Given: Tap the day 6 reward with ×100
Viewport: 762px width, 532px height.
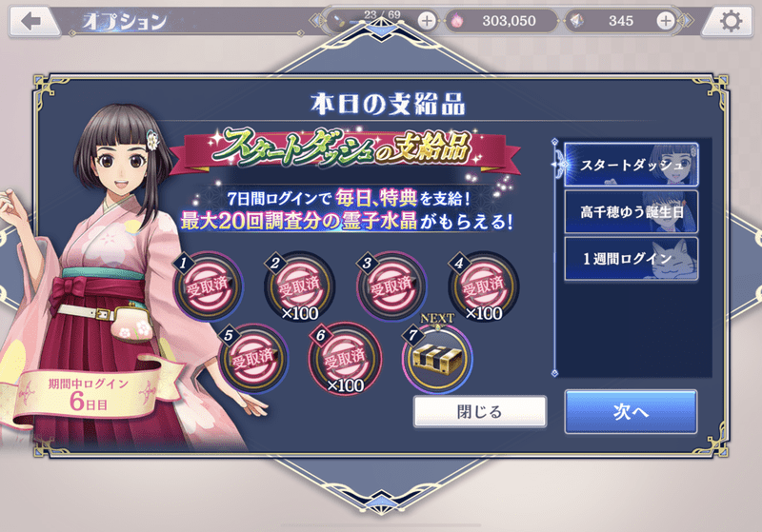Looking at the screenshot, I should click(345, 359).
